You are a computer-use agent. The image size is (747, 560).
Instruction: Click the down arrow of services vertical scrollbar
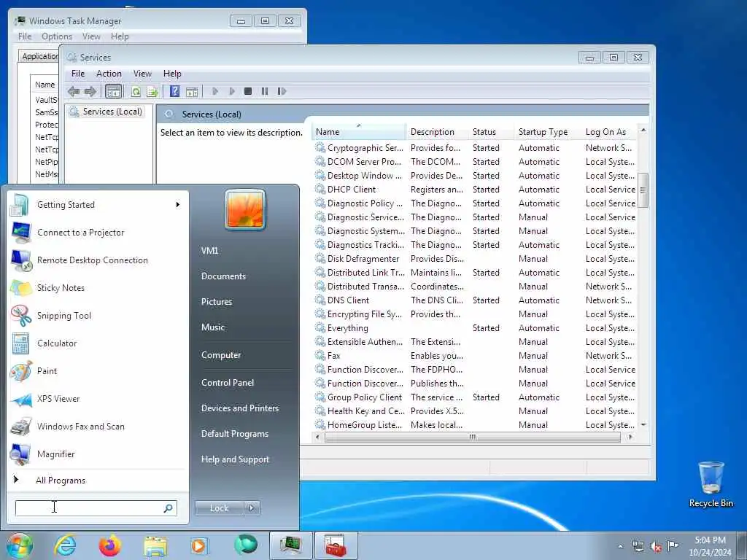pyautogui.click(x=643, y=424)
